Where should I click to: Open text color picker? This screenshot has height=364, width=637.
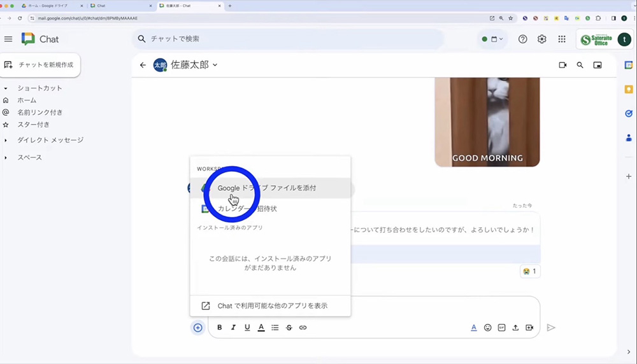tap(261, 328)
